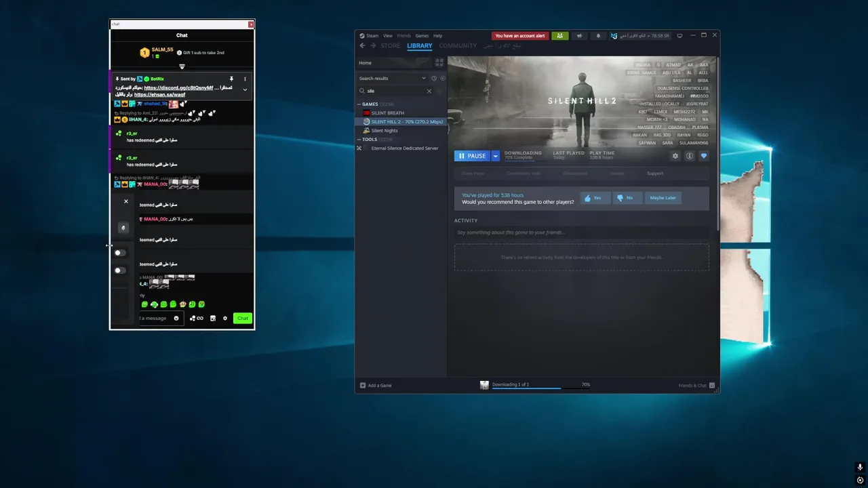Go back with the Steam back arrow
This screenshot has height=488, width=868.
pos(362,46)
